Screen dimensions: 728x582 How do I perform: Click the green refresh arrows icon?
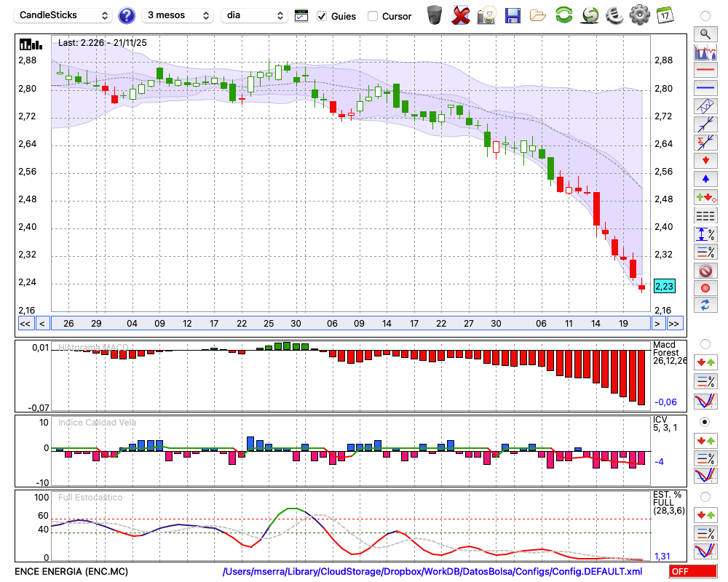coord(563,15)
